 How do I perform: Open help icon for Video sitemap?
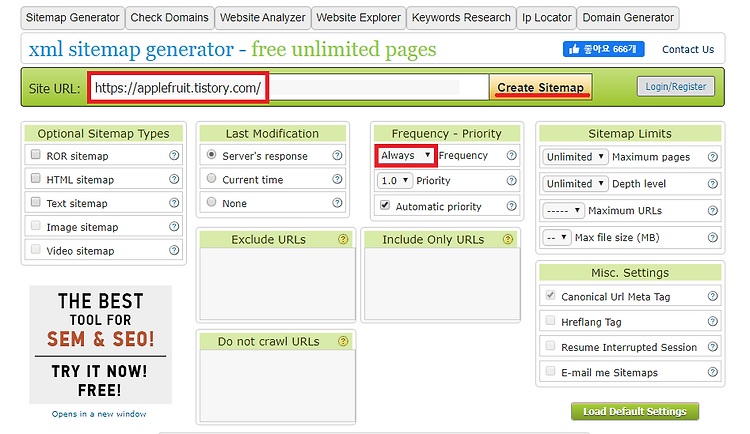coord(174,250)
